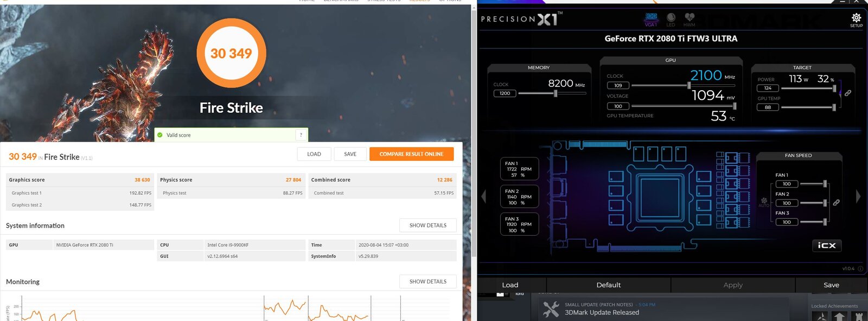Click the FAN 1 speed value field
Image resolution: width=868 pixels, height=321 pixels.
coord(787,184)
